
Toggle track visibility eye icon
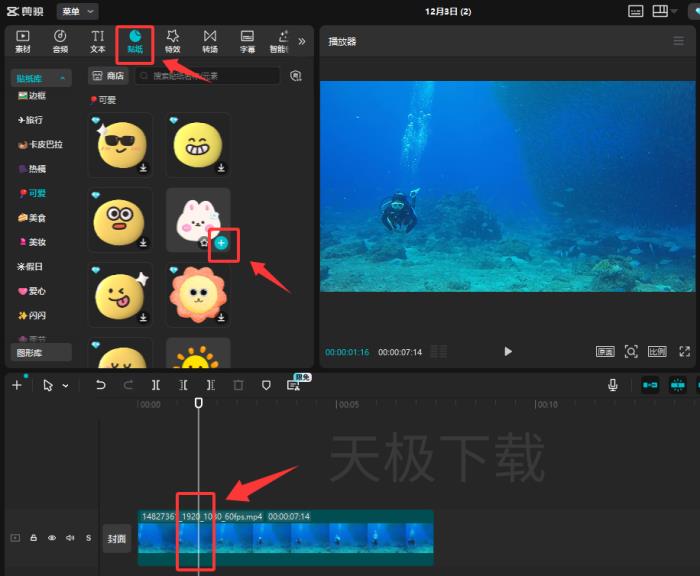coord(51,538)
